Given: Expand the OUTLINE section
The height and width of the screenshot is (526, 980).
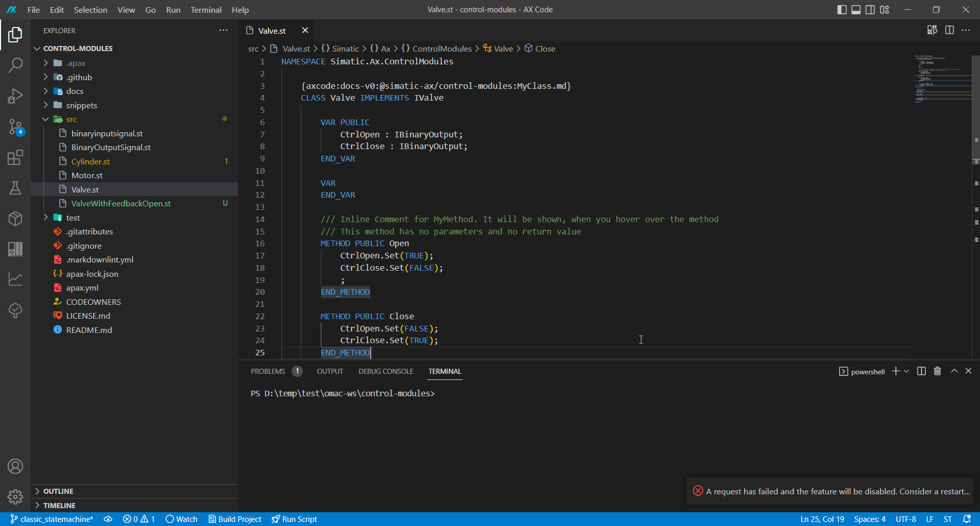Looking at the screenshot, I should (58, 491).
